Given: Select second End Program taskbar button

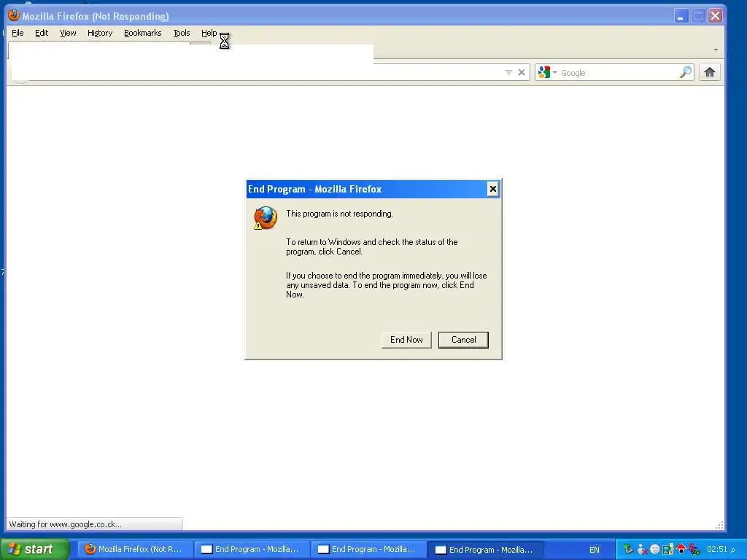Looking at the screenshot, I should 368,550.
